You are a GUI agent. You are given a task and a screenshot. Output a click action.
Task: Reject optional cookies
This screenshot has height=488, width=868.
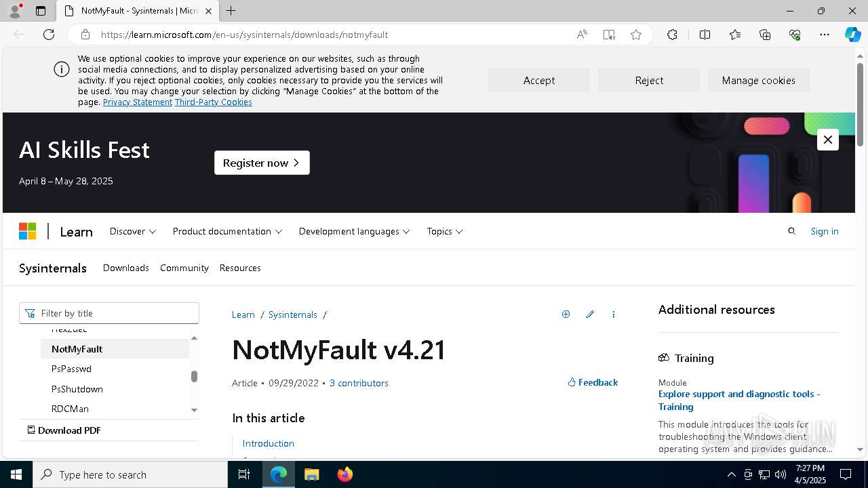point(649,80)
